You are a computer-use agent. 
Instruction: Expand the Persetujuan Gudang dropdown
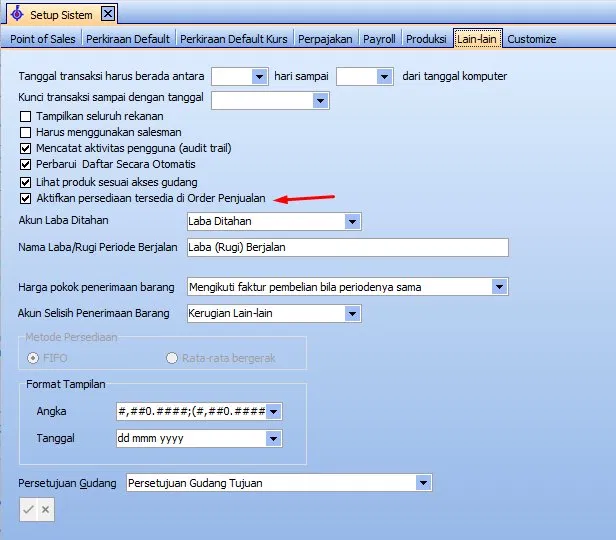click(423, 483)
